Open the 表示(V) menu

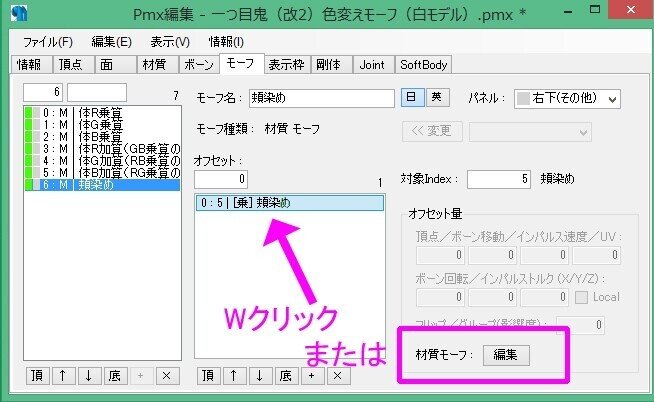tap(170, 42)
